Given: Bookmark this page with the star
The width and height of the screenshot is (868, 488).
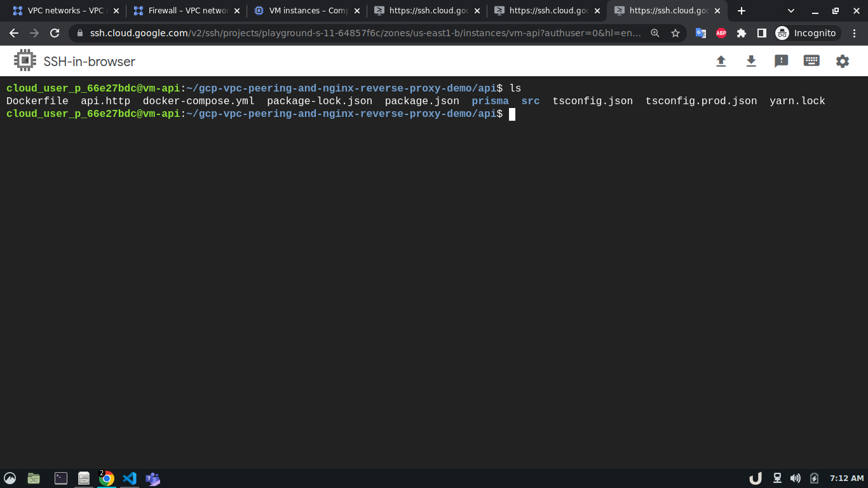Looking at the screenshot, I should (x=675, y=33).
